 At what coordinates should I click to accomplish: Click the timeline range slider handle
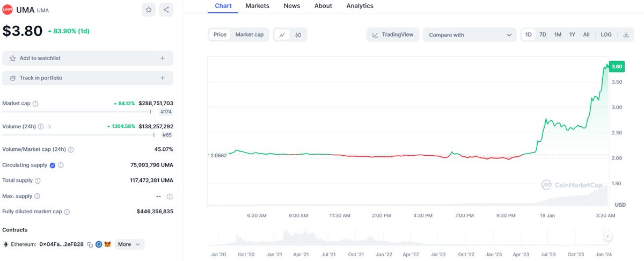click(608, 236)
